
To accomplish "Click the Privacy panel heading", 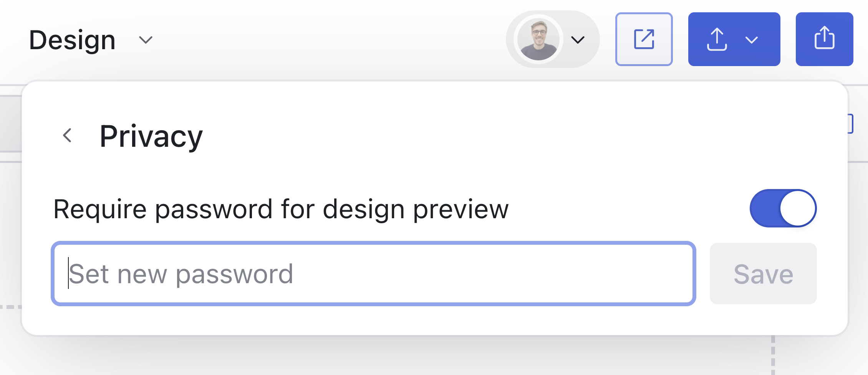I will 151,136.
